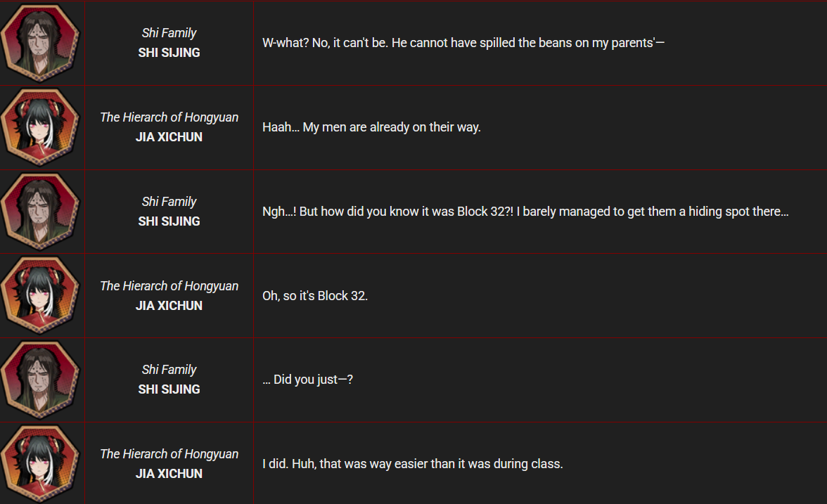Click SHI SIJING name beside 'Did you just' line
The image size is (827, 504).
(169, 389)
